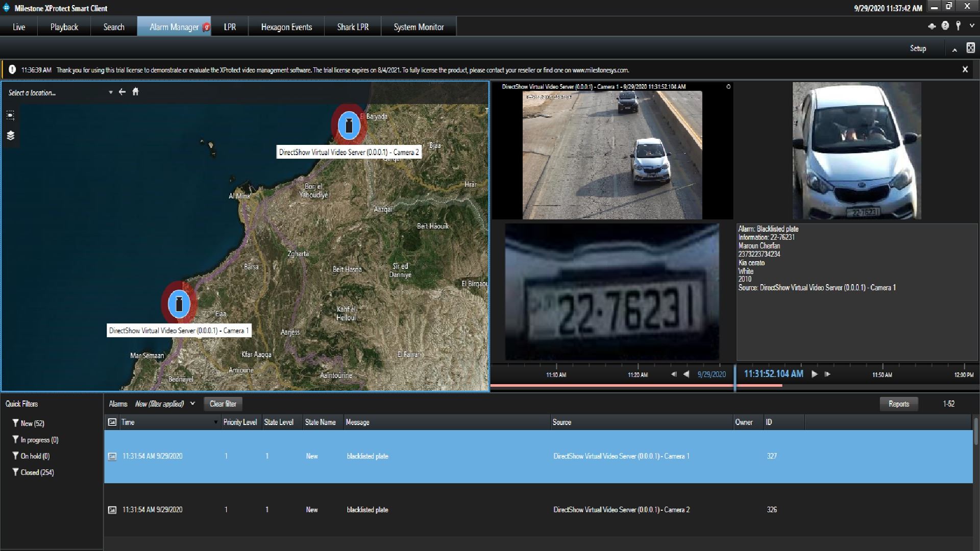The width and height of the screenshot is (980, 551).
Task: Click image icon of alarm 327 row
Action: [x=112, y=456]
